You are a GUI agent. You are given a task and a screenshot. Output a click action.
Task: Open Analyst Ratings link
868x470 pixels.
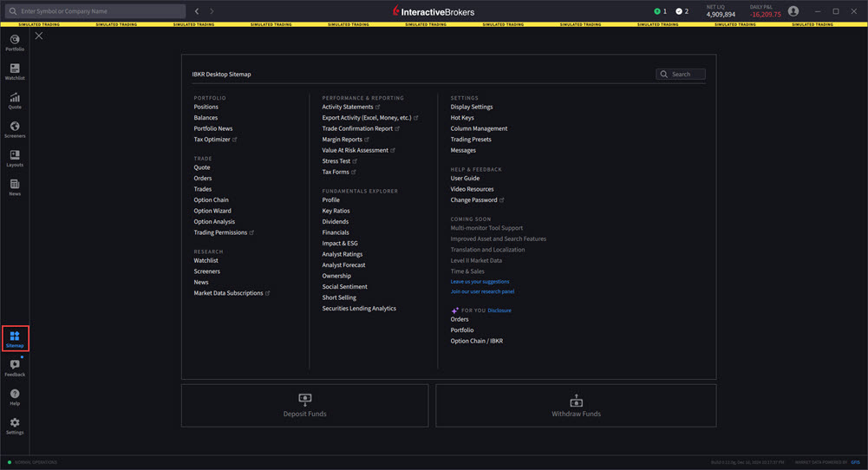coord(343,254)
